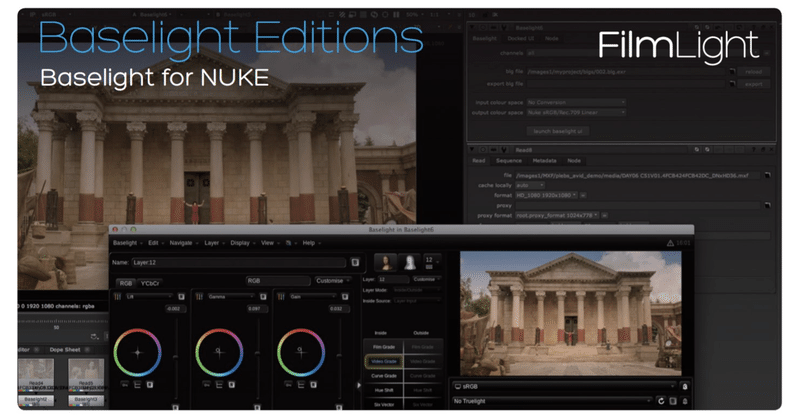The image size is (800, 419).
Task: Click the Gamma vertical level slider
Action: click(258, 360)
